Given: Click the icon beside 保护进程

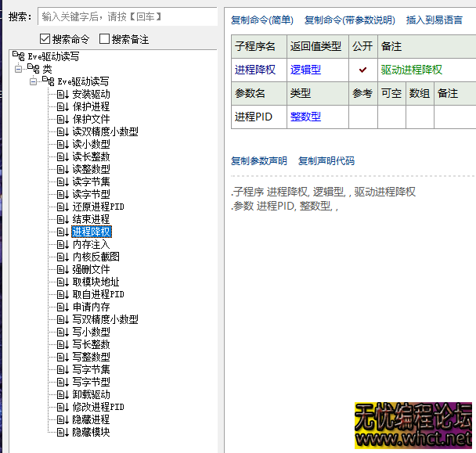Looking at the screenshot, I should (x=63, y=106).
